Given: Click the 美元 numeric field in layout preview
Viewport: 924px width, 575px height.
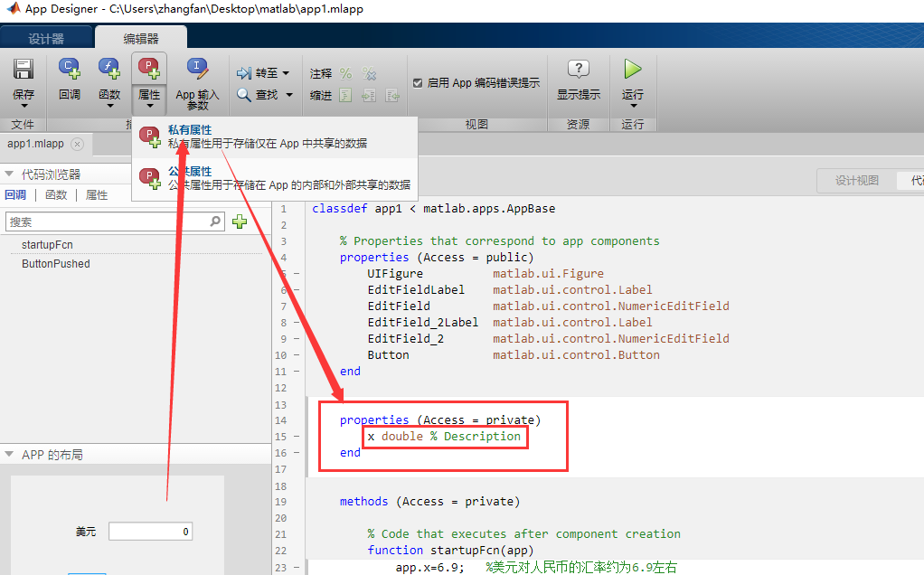Looking at the screenshot, I should pos(150,532).
